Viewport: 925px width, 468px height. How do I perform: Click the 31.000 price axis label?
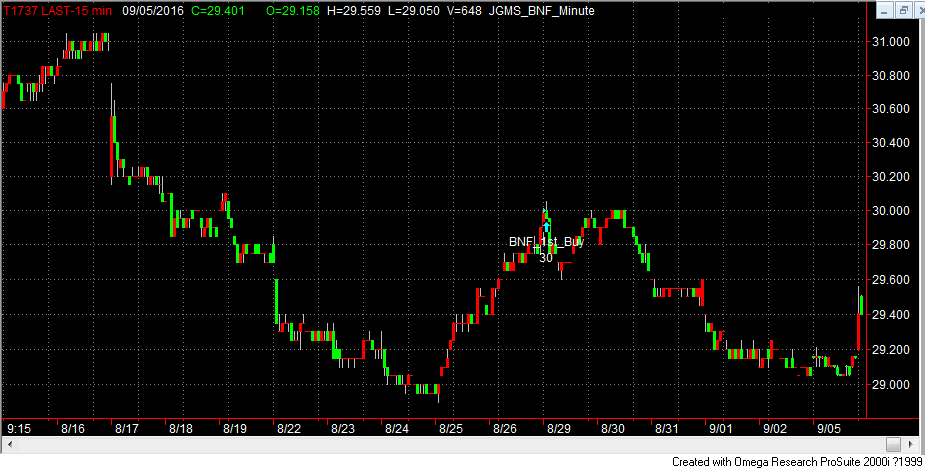pyautogui.click(x=891, y=42)
